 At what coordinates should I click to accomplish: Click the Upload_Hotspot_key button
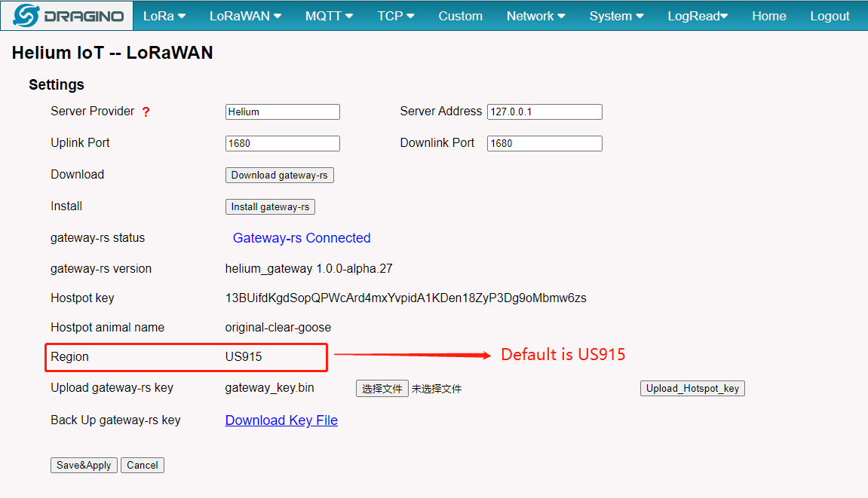click(x=692, y=389)
